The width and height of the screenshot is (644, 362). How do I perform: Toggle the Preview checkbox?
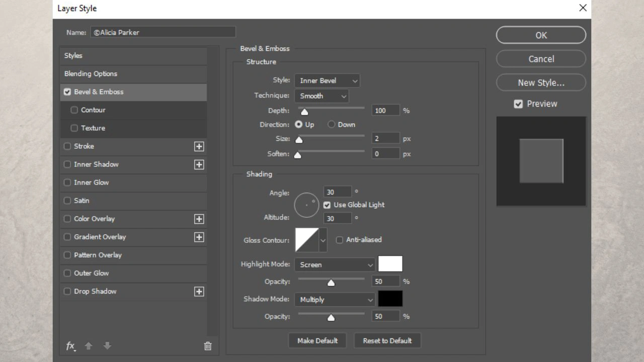(x=518, y=104)
